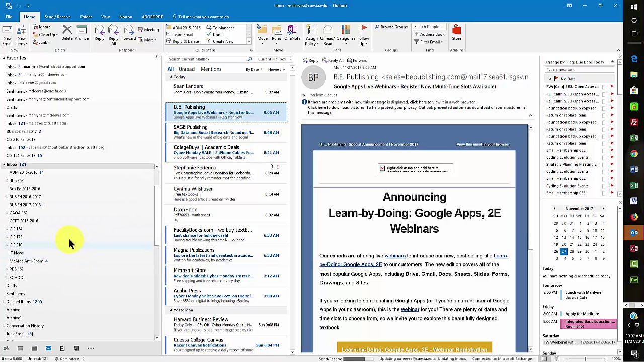Switch to the Folder tab

point(86,17)
